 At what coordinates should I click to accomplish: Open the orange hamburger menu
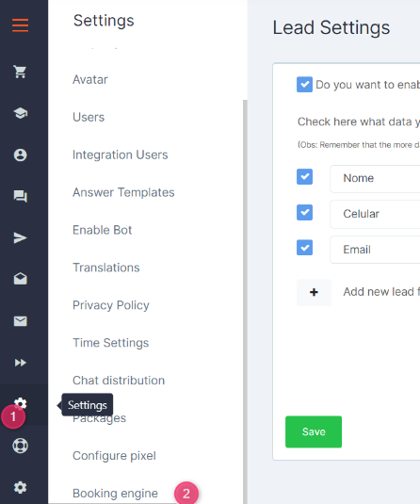20,25
